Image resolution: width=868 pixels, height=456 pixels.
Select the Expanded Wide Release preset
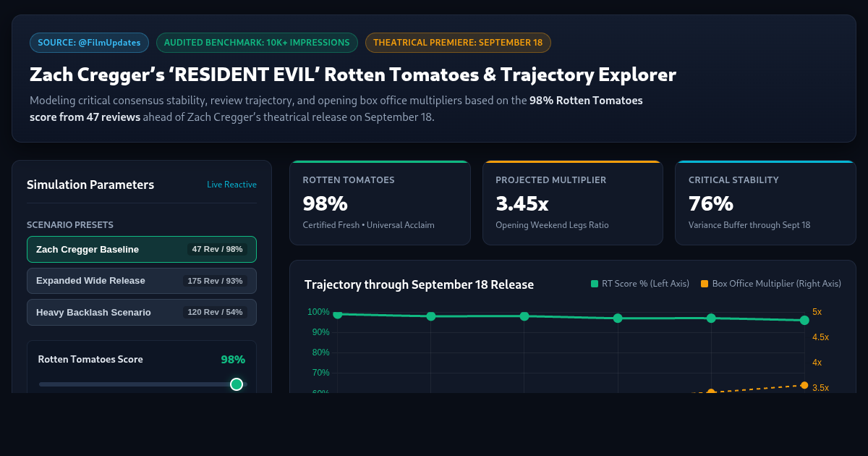tap(142, 281)
